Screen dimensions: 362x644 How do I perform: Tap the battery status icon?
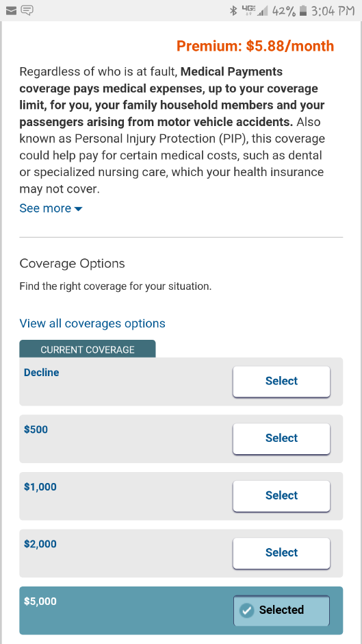point(303,11)
